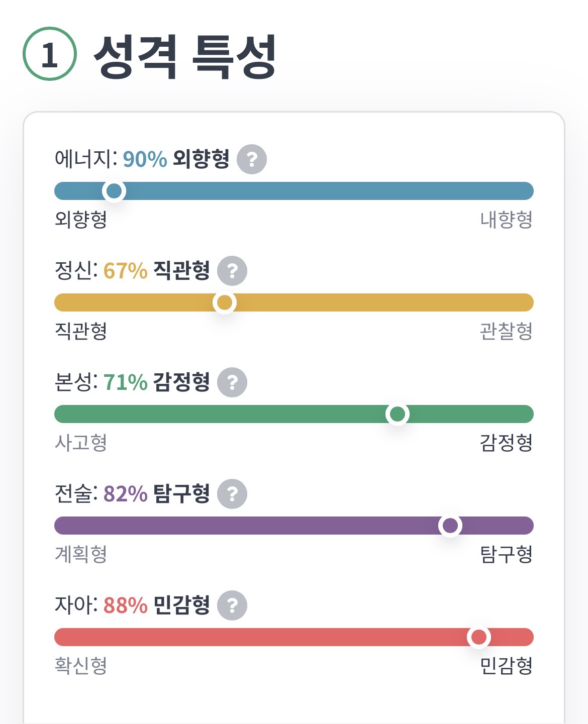Screen dimensions: 588x724
Task: Click the 사고형 label under the green bar
Action: click(x=81, y=443)
